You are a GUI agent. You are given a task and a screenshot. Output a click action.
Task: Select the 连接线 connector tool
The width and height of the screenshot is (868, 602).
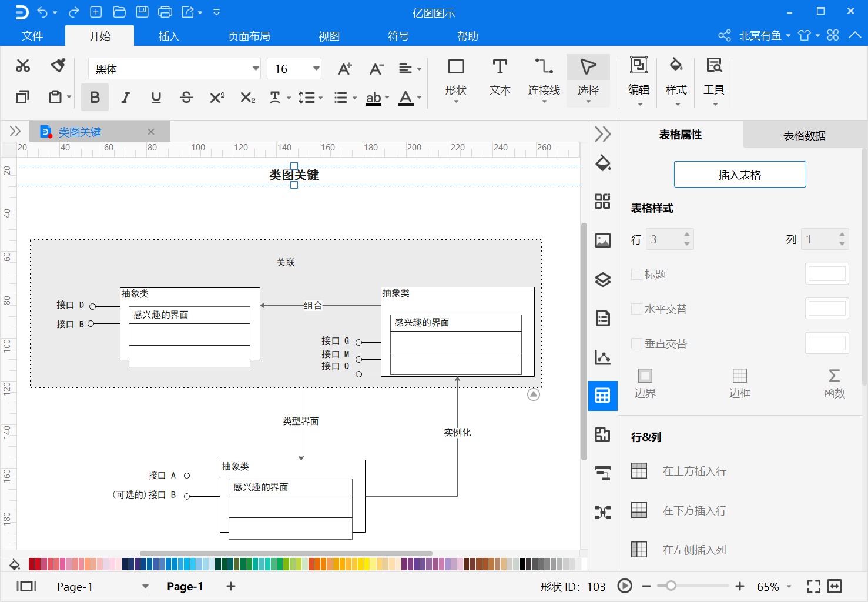[544, 81]
